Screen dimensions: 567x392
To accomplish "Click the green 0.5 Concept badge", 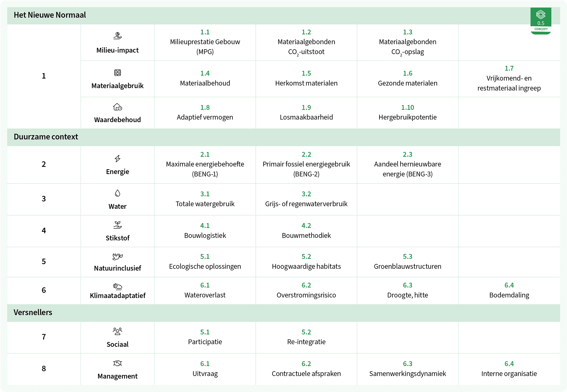I will (x=541, y=21).
